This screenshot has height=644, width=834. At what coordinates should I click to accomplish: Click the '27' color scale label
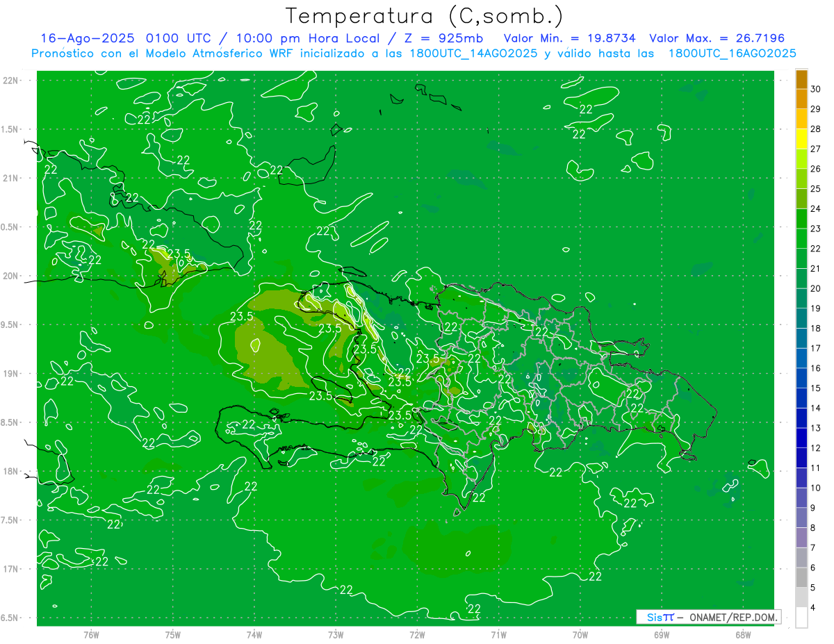click(x=815, y=149)
